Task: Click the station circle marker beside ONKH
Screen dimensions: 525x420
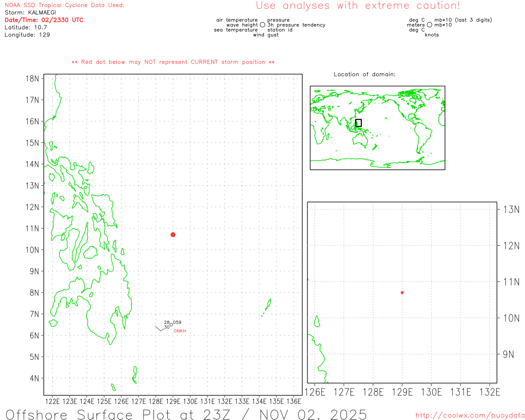Action: pyautogui.click(x=171, y=325)
